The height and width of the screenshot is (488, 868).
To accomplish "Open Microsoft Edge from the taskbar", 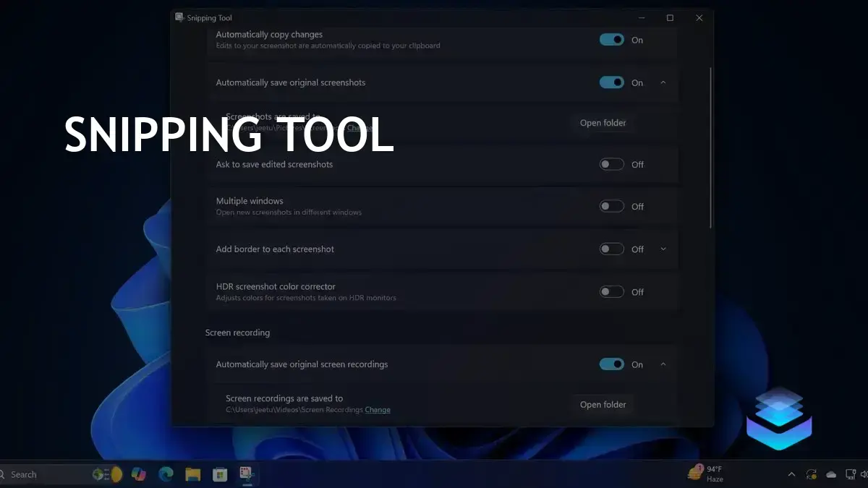I will click(166, 474).
